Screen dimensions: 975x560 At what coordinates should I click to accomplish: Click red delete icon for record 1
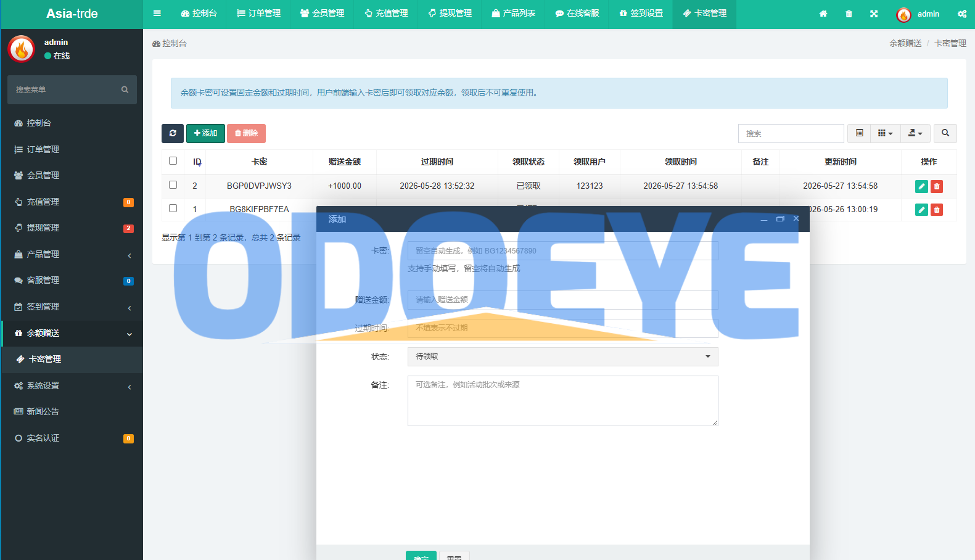tap(937, 210)
